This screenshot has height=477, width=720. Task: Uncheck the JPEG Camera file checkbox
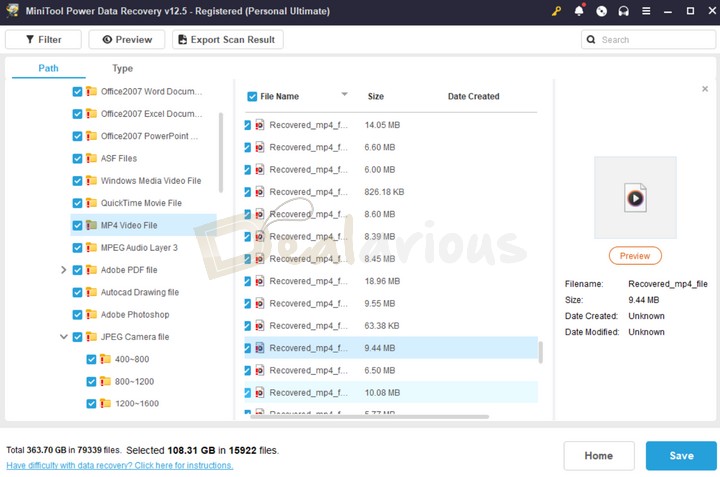[x=77, y=337]
